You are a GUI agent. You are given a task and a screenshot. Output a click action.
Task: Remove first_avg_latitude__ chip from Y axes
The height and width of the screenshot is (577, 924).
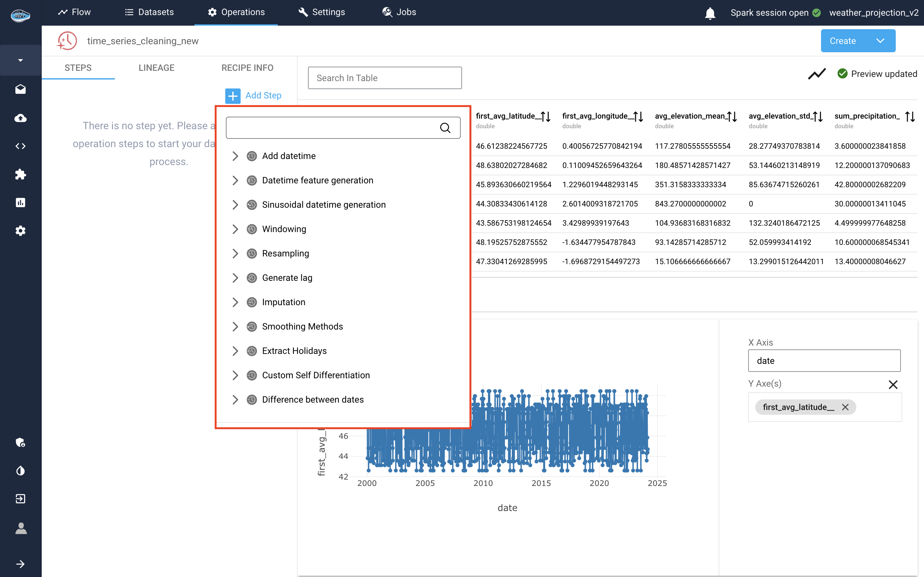coord(845,407)
